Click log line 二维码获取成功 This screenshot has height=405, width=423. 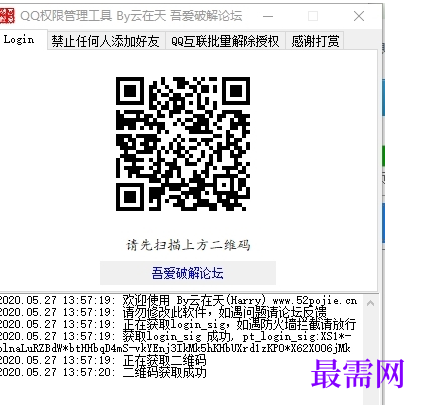pyautogui.click(x=103, y=372)
